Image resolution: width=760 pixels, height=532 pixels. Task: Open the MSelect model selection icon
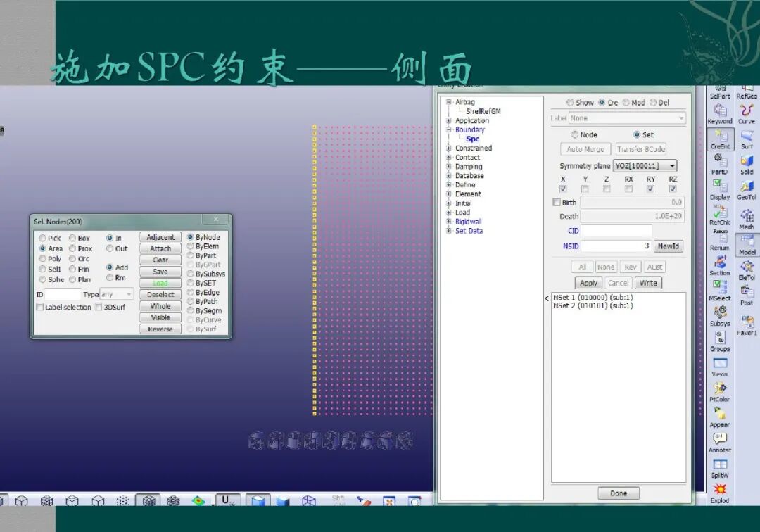pos(720,291)
